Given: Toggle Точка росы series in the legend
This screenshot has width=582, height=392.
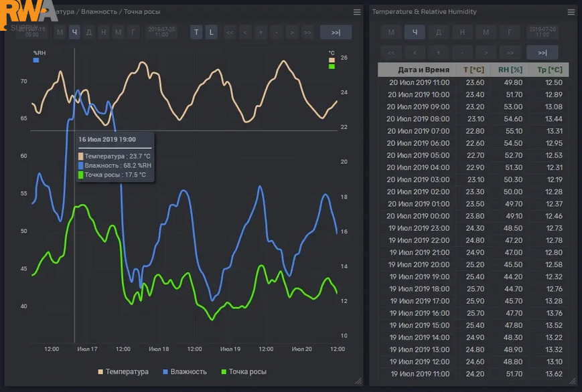Looking at the screenshot, I should point(244,372).
